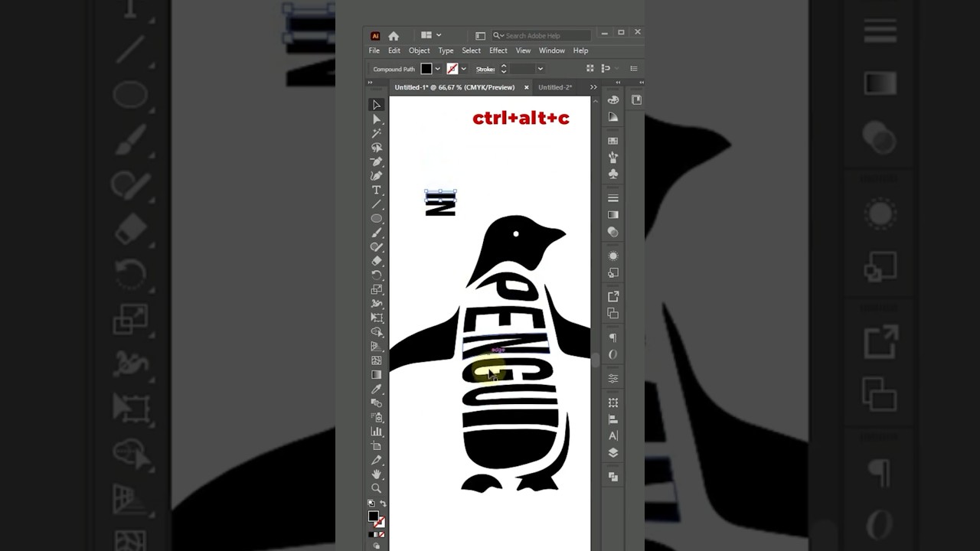Select the Shape Builder tool
The width and height of the screenshot is (980, 551).
[x=377, y=332]
